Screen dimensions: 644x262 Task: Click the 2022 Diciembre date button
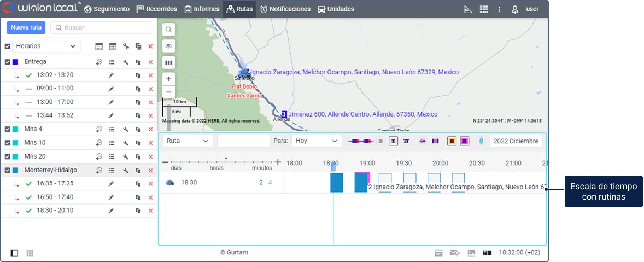(516, 141)
